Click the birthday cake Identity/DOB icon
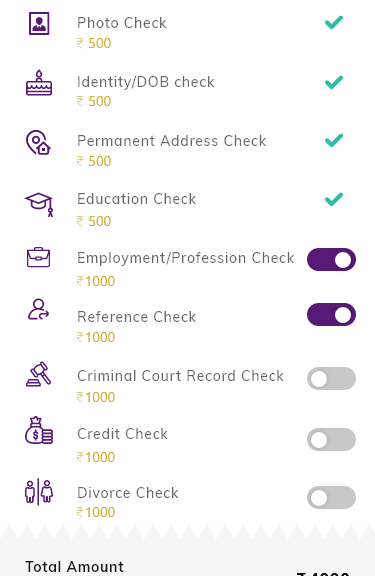 (39, 83)
